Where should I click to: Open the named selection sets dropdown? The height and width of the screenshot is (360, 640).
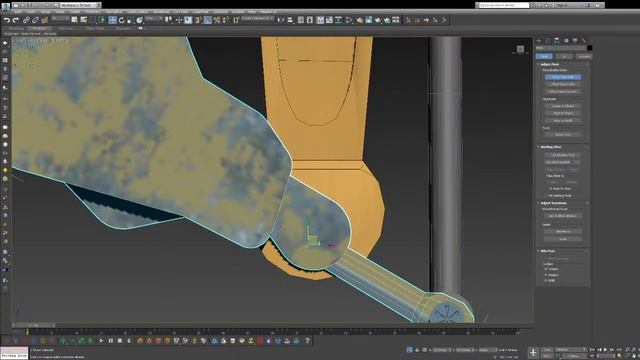tap(257, 19)
